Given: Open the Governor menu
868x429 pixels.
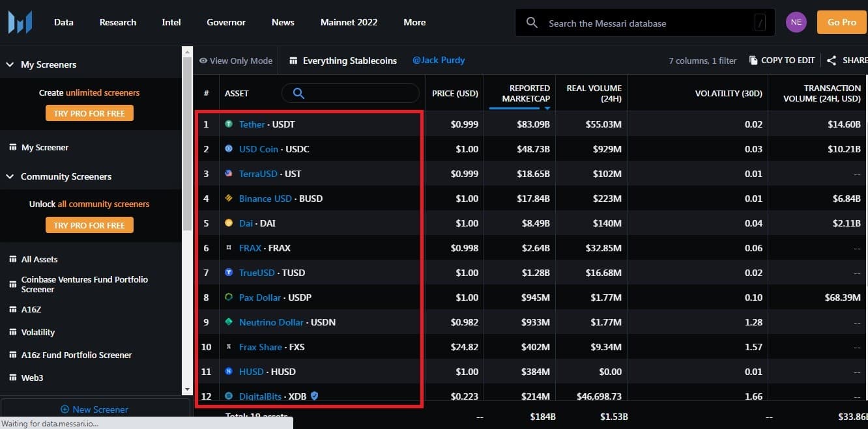Looking at the screenshot, I should click(x=226, y=22).
